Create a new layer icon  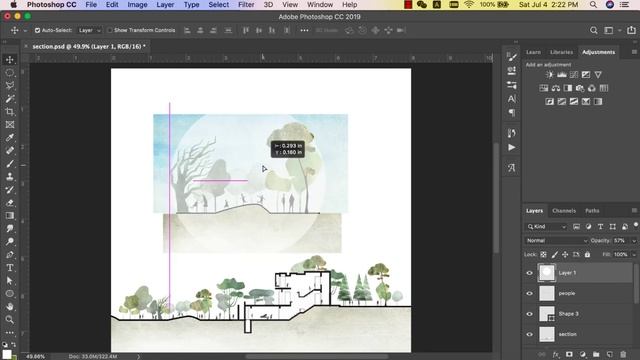click(609, 354)
